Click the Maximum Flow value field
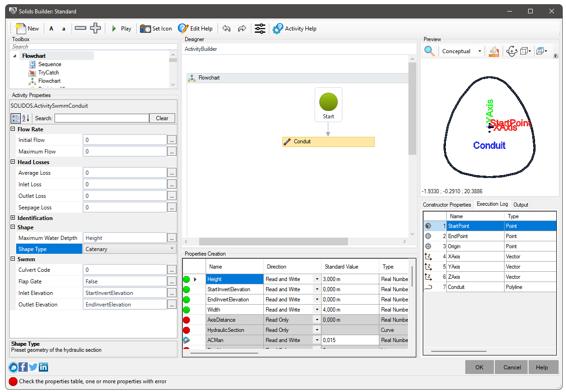566x392 pixels. coord(125,152)
